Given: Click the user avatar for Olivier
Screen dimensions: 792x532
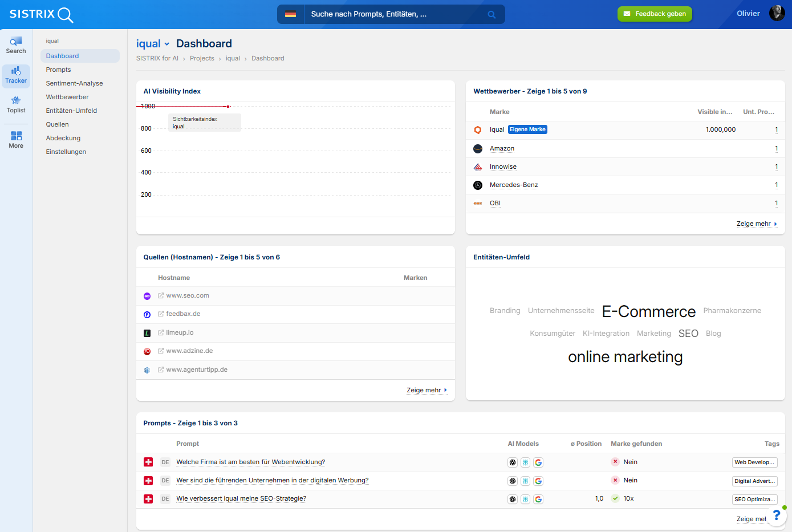Looking at the screenshot, I should 777,13.
